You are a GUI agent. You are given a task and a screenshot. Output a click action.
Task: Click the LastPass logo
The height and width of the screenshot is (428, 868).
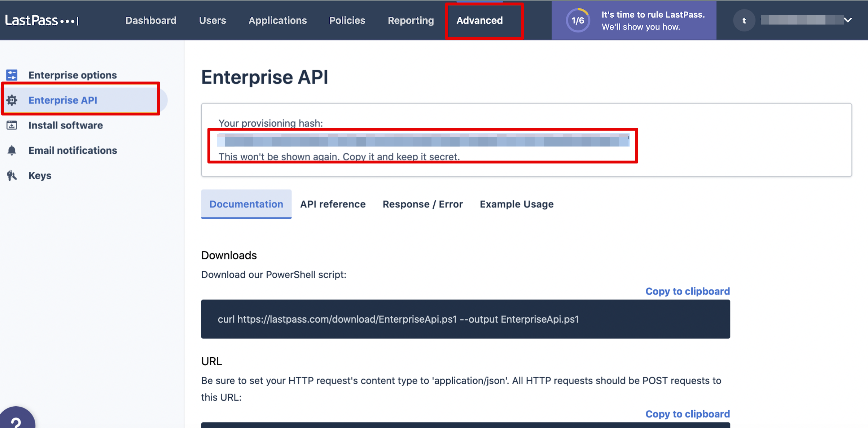(42, 20)
